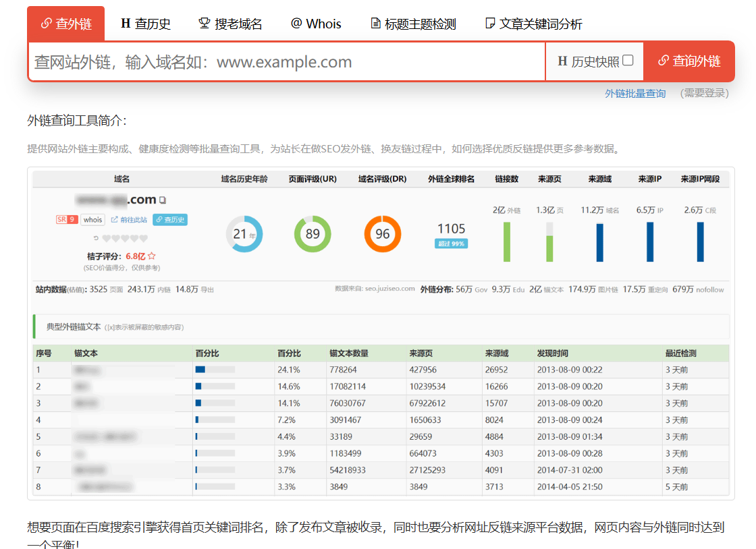Switch to the 查历史 tab at top
756x549 pixels.
pos(145,24)
